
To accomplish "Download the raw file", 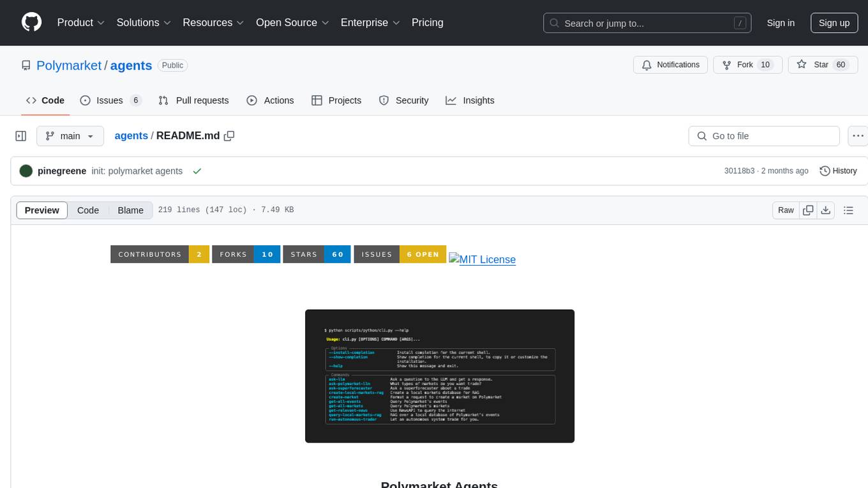I will click(x=826, y=210).
